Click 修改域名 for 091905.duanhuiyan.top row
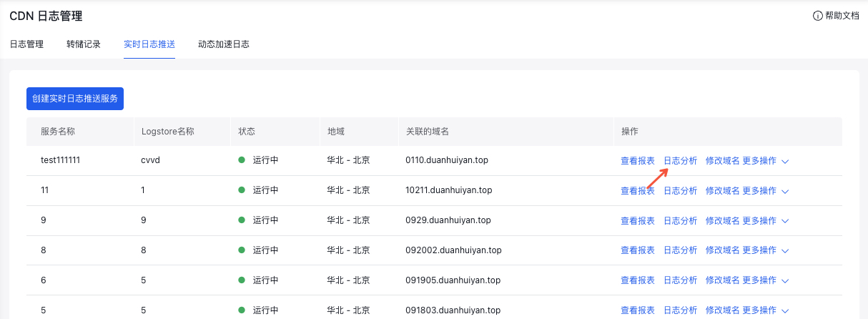 coord(722,280)
